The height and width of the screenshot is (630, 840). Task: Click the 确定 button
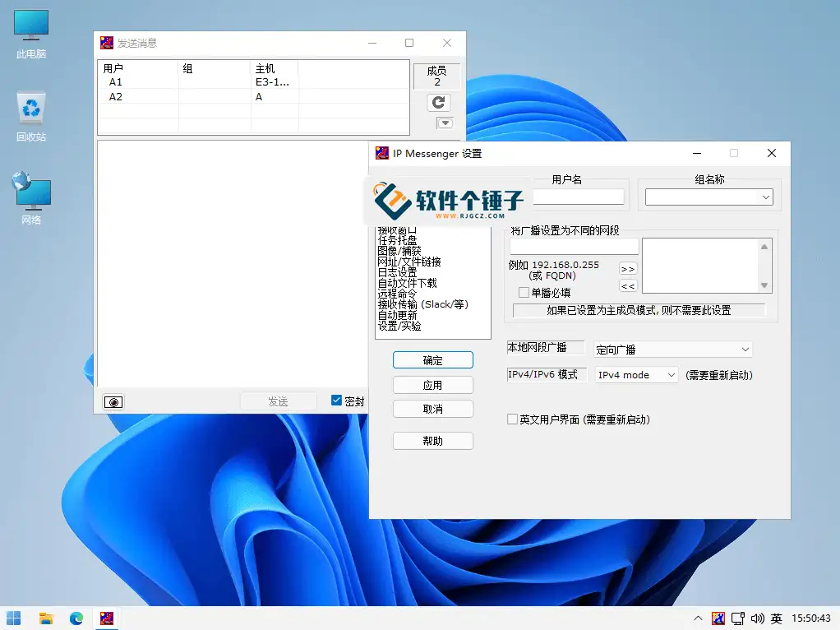433,360
